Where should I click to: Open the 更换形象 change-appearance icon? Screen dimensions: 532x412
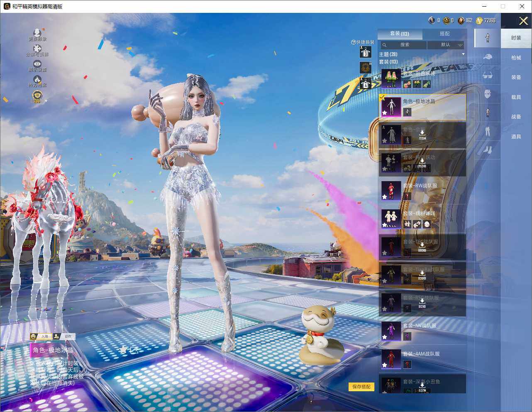click(37, 32)
